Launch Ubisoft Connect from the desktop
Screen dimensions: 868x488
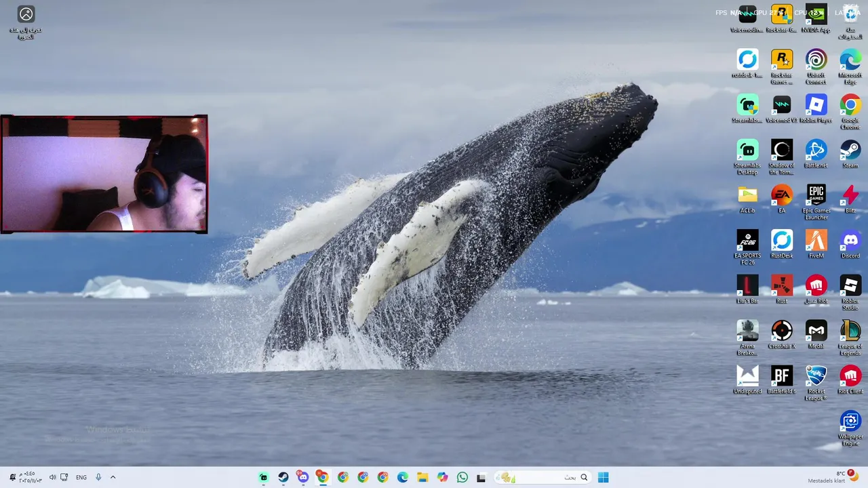[816, 67]
